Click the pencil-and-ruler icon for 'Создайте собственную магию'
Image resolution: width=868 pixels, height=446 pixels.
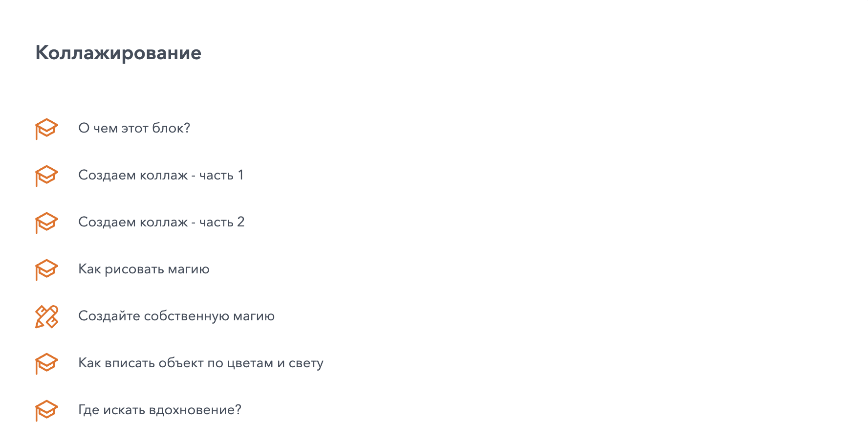pyautogui.click(x=46, y=316)
